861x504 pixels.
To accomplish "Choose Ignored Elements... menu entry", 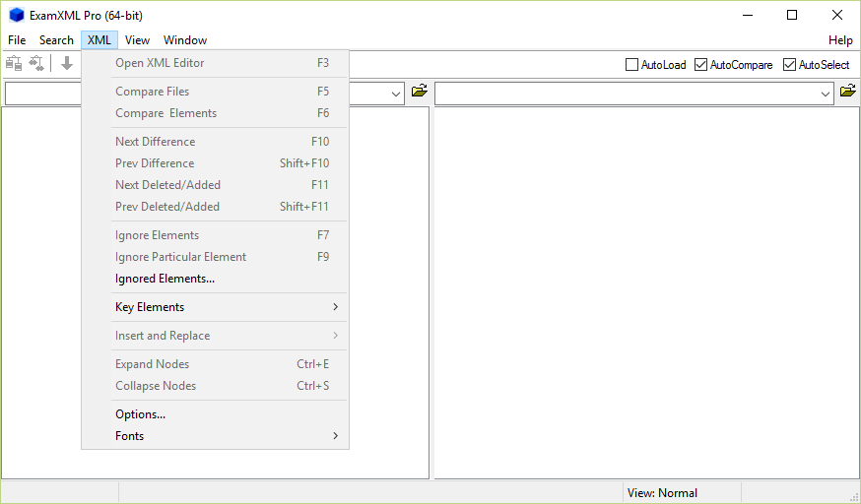I will 215,279.
